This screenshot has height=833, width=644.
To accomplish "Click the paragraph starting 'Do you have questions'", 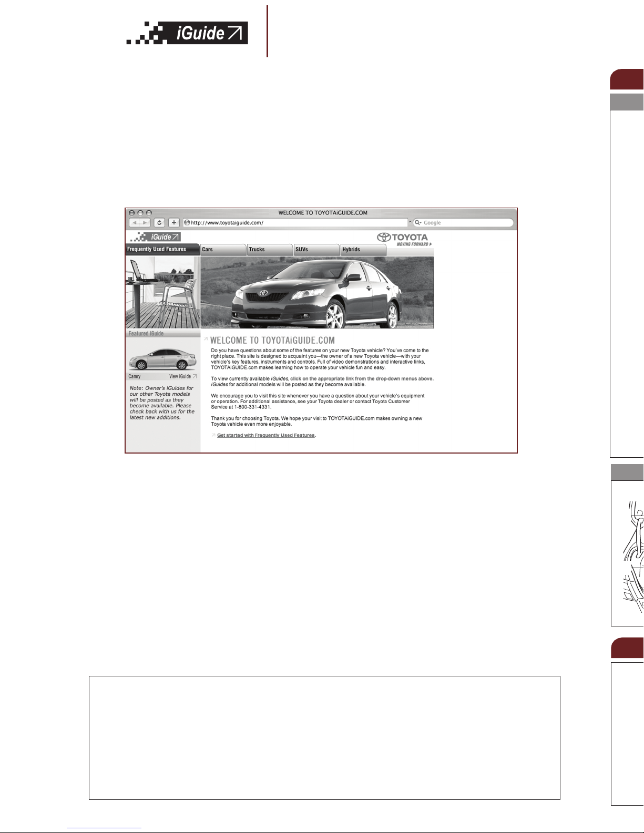I will tap(320, 359).
